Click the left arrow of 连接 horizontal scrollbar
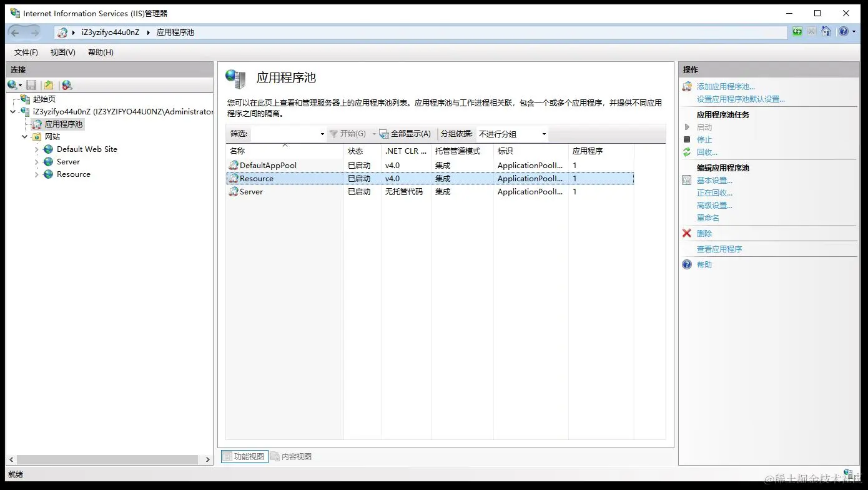868x490 pixels. [x=11, y=459]
